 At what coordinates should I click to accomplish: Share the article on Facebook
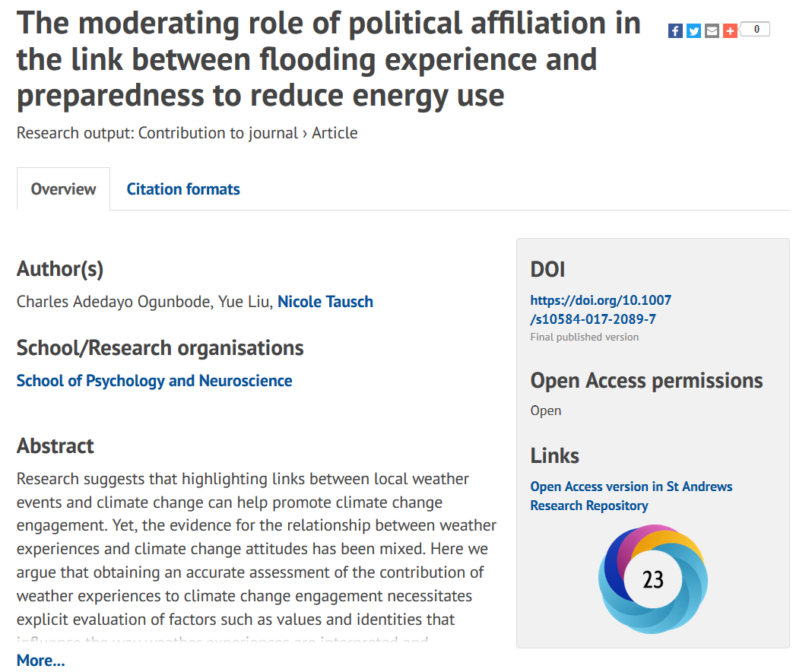[x=675, y=30]
